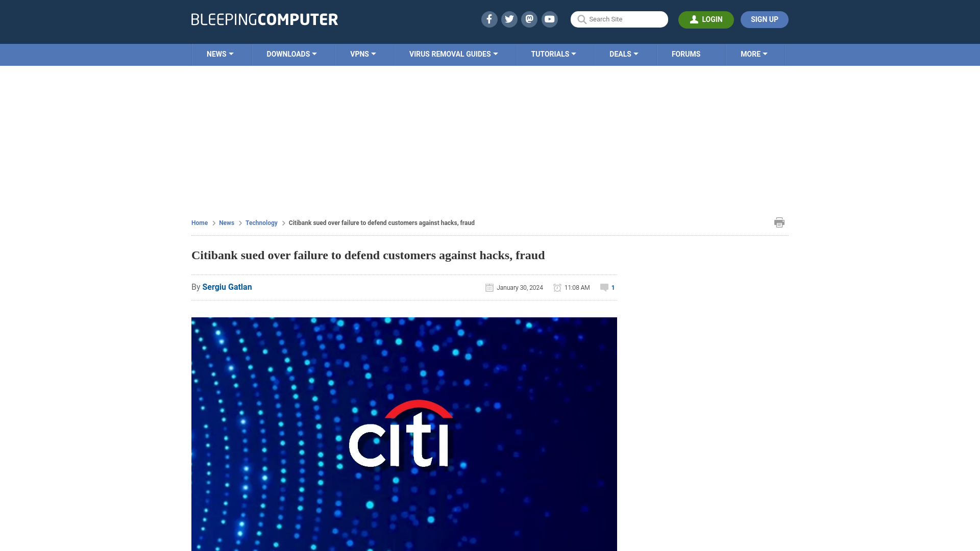Click the SIGN UP button
980x551 pixels.
764,19
